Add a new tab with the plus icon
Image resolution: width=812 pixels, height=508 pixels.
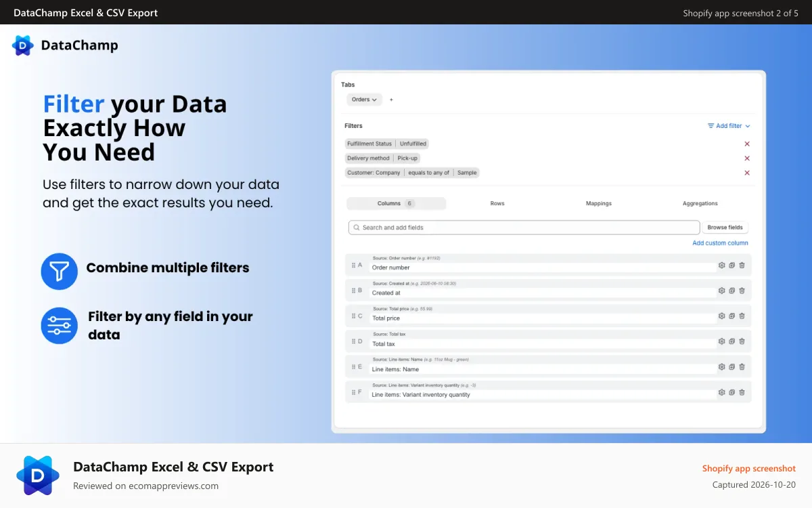pyautogui.click(x=391, y=100)
